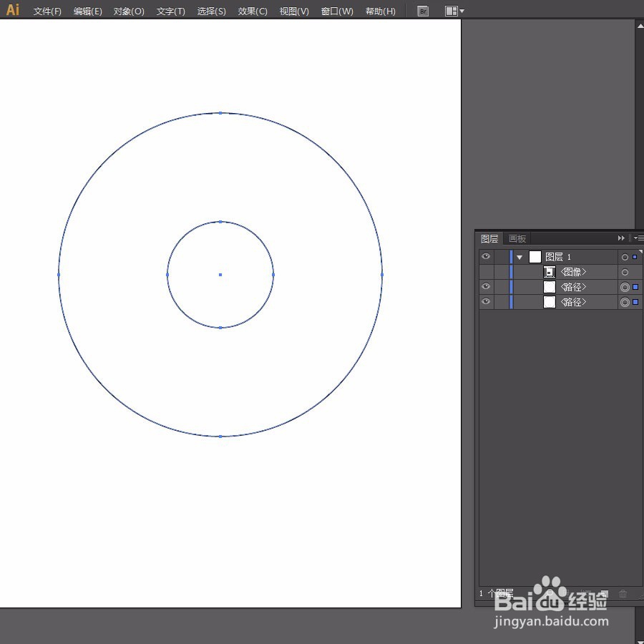The image size is (644, 644).
Task: Click the <图像> item thumbnail
Action: coord(550,272)
